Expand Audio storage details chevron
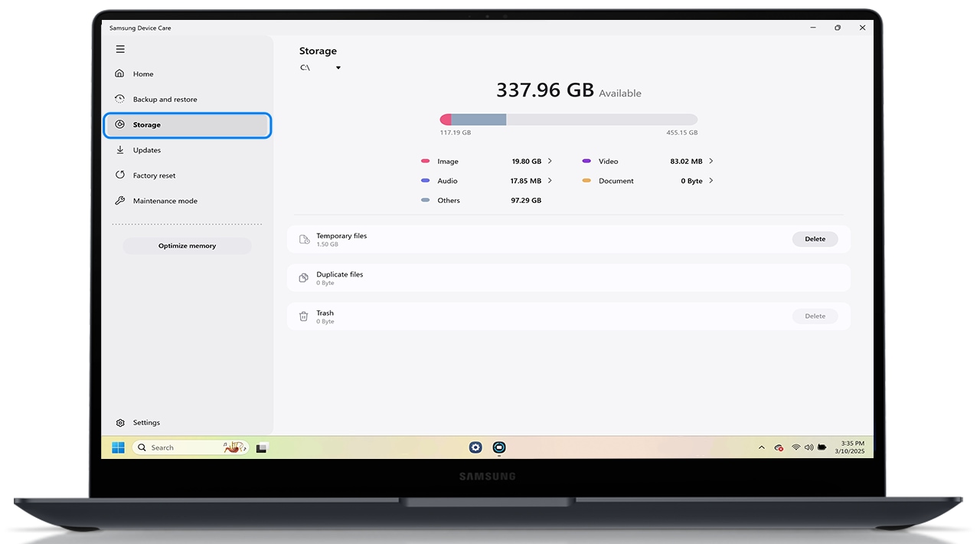 tap(550, 181)
